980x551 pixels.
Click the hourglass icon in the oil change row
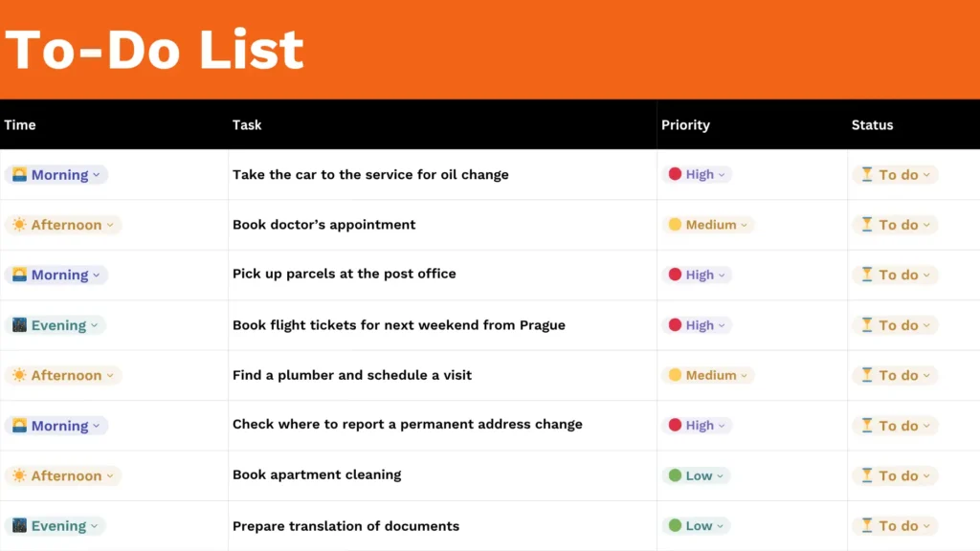click(867, 175)
